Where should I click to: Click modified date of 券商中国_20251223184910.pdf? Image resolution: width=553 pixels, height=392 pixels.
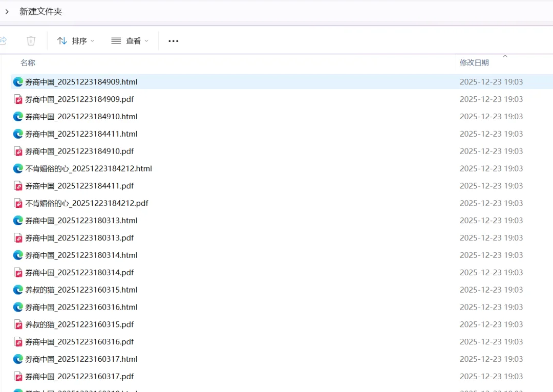click(x=491, y=151)
